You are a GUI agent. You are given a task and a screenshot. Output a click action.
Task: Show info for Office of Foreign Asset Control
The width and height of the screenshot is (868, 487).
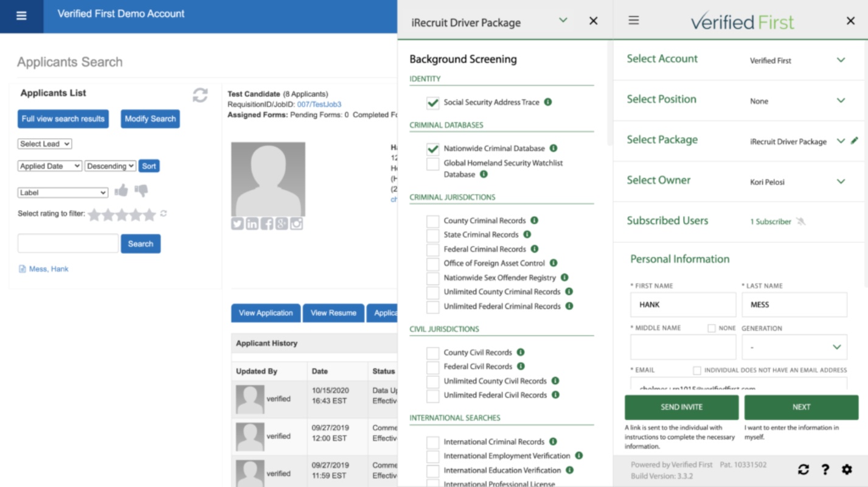554,263
